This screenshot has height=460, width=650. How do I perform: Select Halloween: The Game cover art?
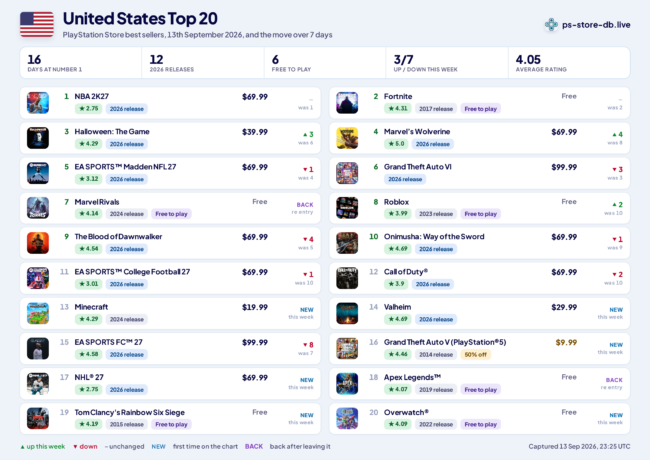pyautogui.click(x=38, y=138)
